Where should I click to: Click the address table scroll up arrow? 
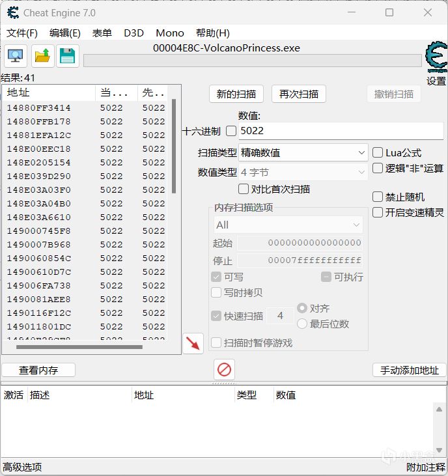(439, 409)
